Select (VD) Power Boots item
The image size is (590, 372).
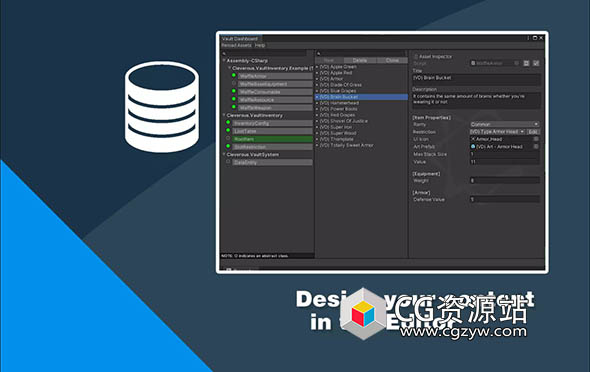361,109
